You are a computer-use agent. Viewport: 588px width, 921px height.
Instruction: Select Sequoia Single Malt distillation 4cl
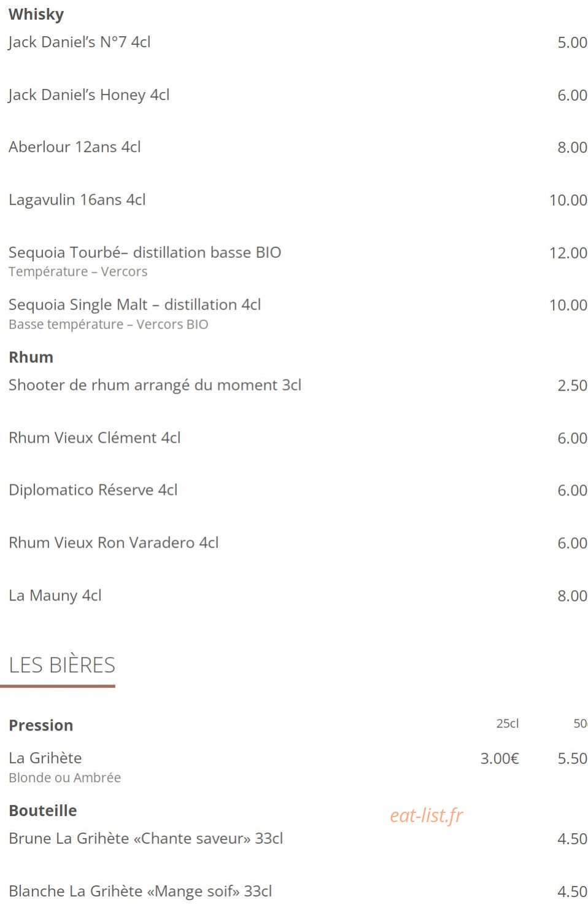click(135, 305)
